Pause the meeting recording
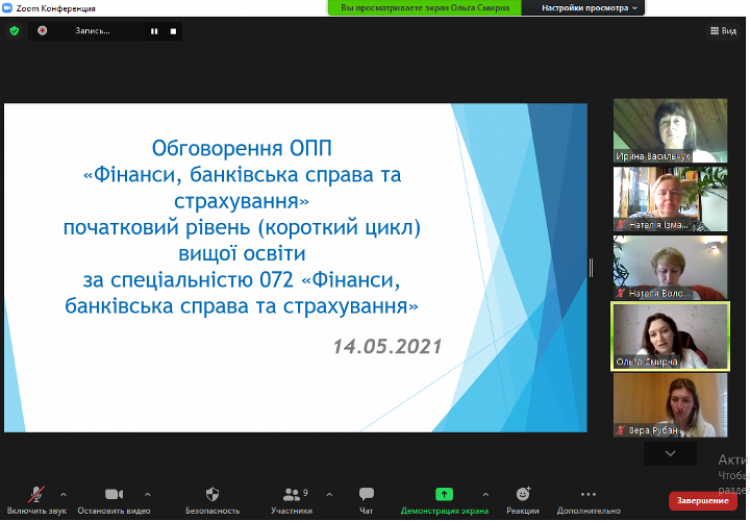This screenshot has height=521, width=750. (154, 31)
